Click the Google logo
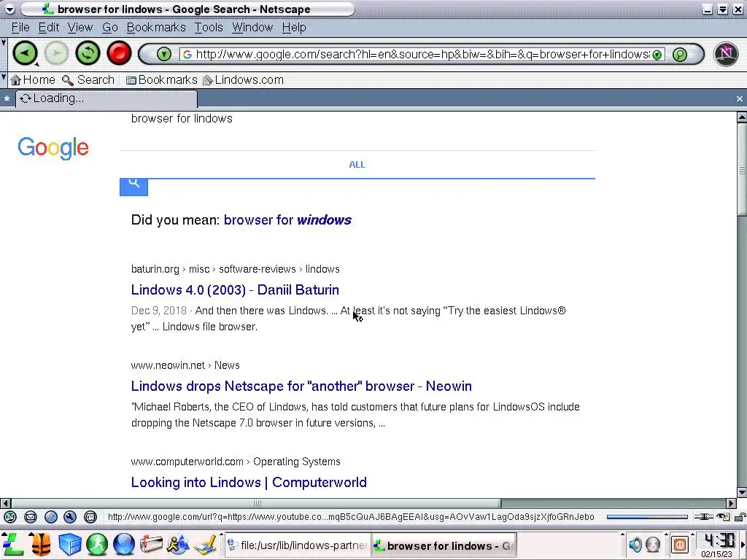Image resolution: width=747 pixels, height=560 pixels. (53, 147)
